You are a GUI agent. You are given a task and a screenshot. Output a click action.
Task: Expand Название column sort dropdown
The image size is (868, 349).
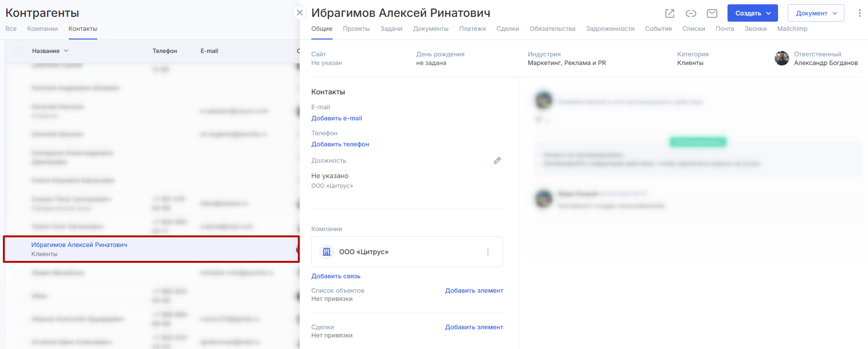tap(66, 51)
